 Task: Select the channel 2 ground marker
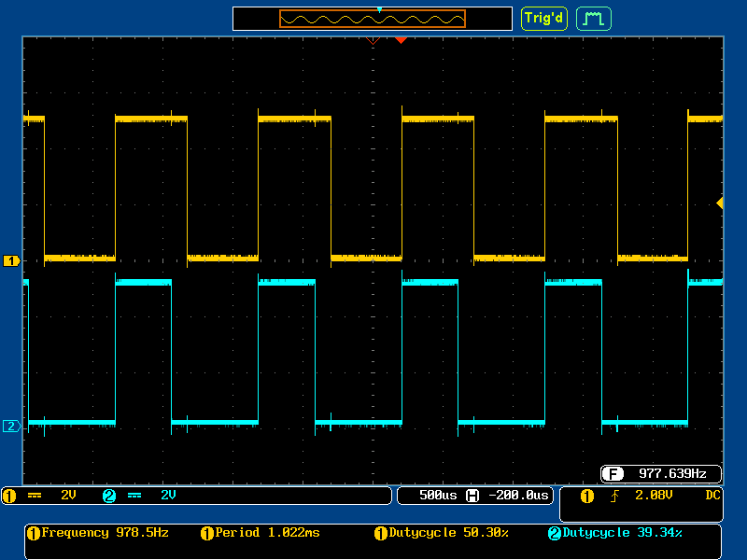point(11,427)
